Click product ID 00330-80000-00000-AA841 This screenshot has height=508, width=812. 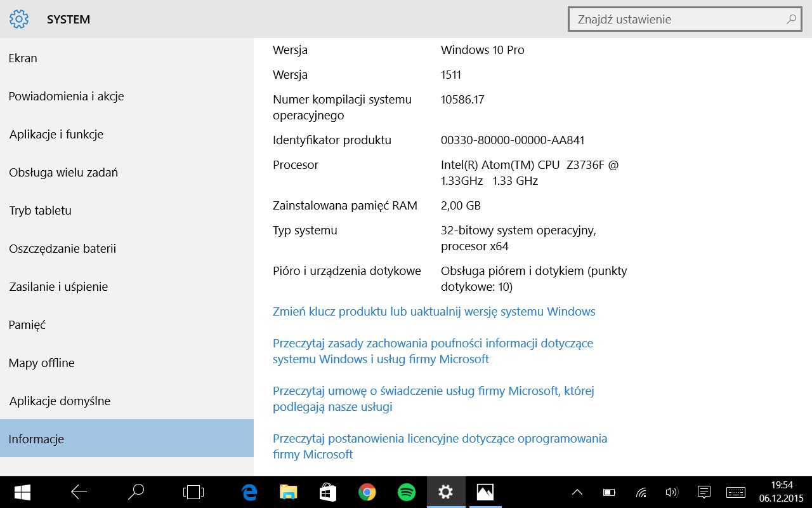point(513,140)
